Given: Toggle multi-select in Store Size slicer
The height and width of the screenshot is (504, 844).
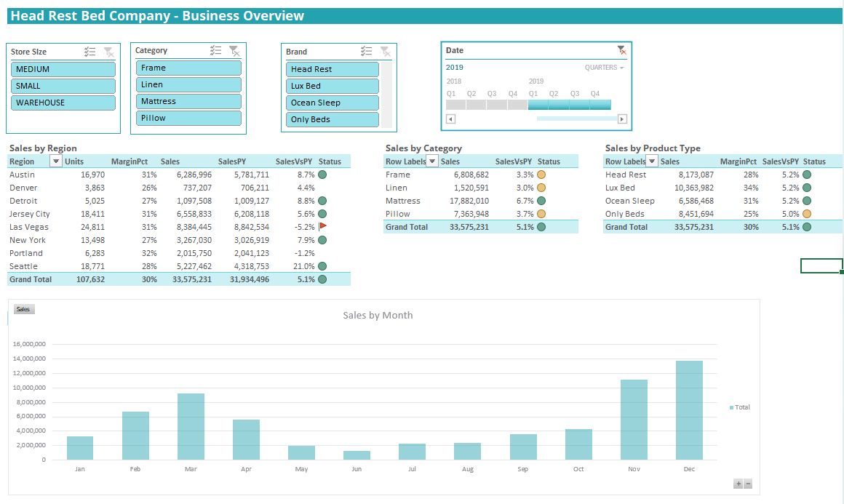Looking at the screenshot, I should pyautogui.click(x=90, y=52).
